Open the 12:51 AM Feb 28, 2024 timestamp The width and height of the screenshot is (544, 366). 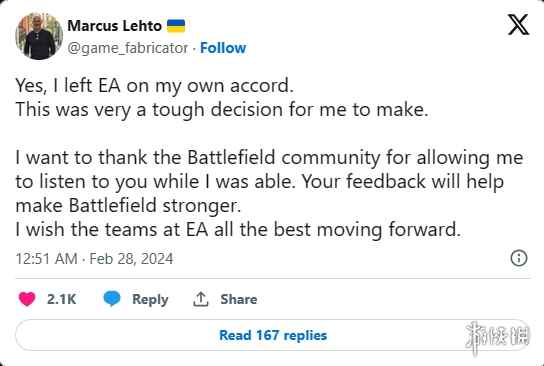(94, 259)
